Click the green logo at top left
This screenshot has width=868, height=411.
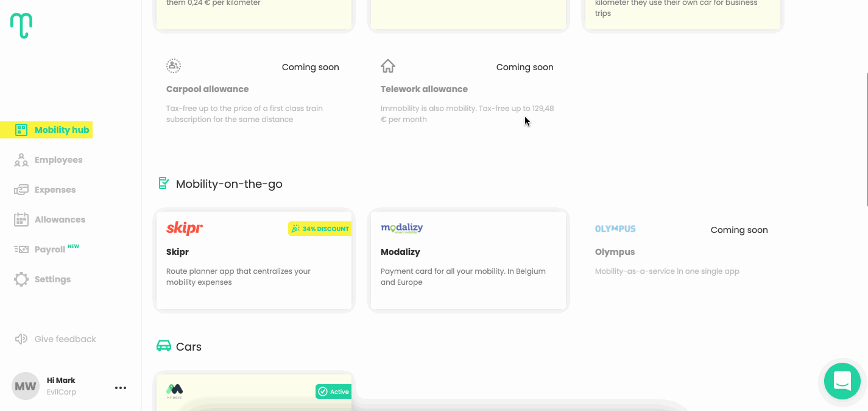coord(21,26)
